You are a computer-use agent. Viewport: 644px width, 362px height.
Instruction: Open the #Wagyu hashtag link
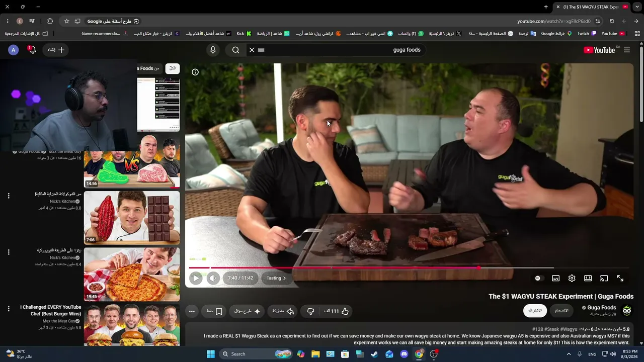[569, 329]
